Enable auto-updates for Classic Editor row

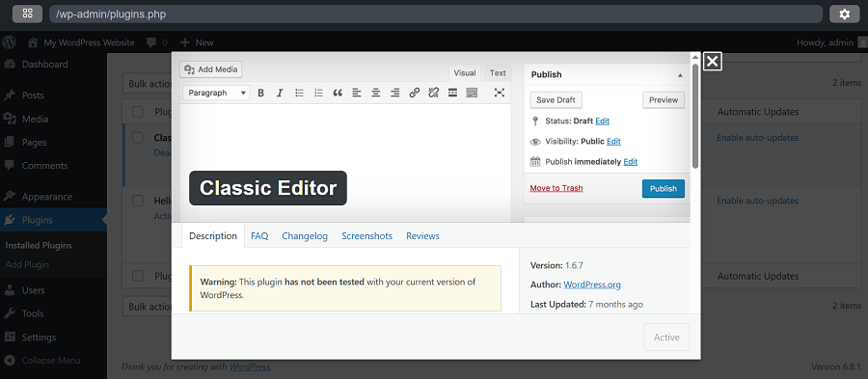click(x=758, y=138)
